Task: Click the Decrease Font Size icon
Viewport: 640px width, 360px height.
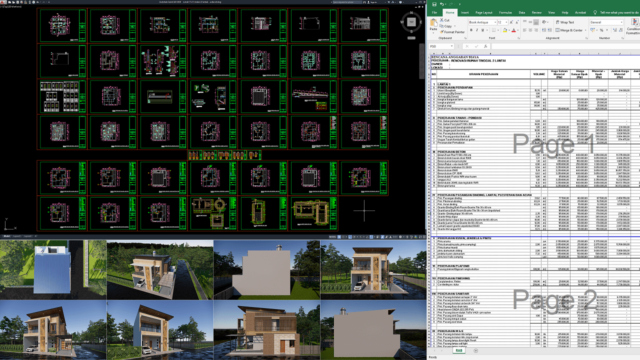Action: click(517, 22)
